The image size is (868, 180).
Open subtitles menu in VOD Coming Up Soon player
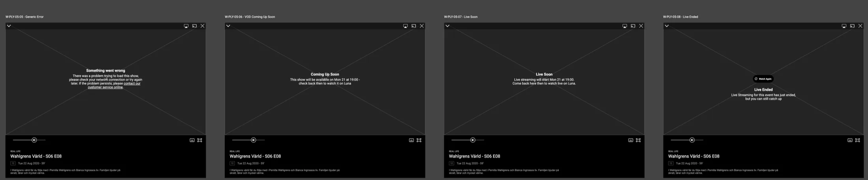click(x=412, y=140)
